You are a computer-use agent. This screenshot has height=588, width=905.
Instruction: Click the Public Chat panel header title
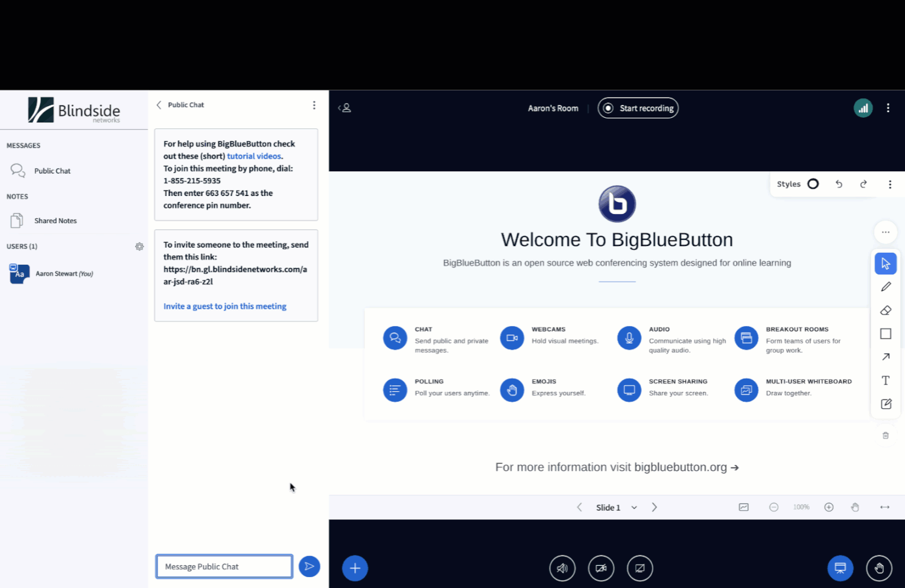[186, 105]
